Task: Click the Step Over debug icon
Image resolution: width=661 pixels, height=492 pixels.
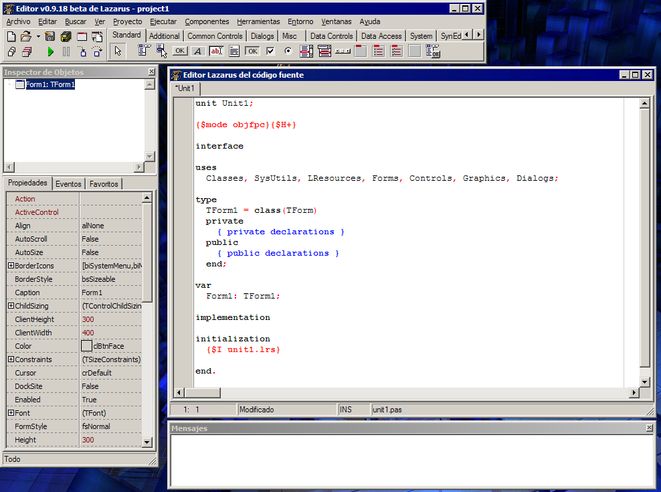Action: click(x=97, y=52)
